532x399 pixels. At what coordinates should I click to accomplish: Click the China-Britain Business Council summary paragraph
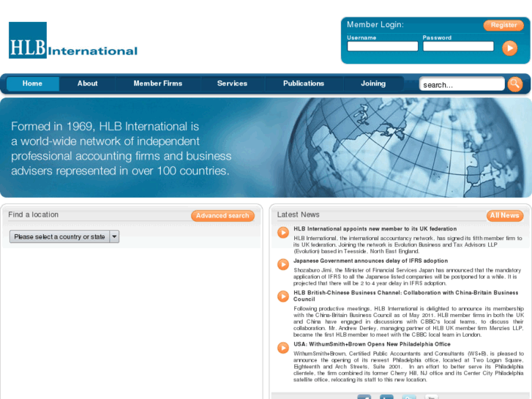tap(408, 321)
